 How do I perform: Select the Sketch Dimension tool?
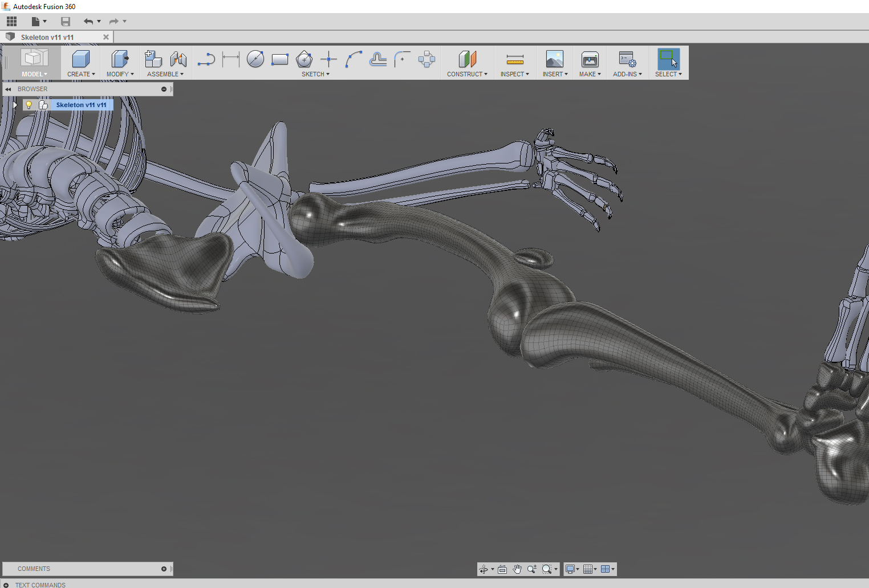click(230, 59)
